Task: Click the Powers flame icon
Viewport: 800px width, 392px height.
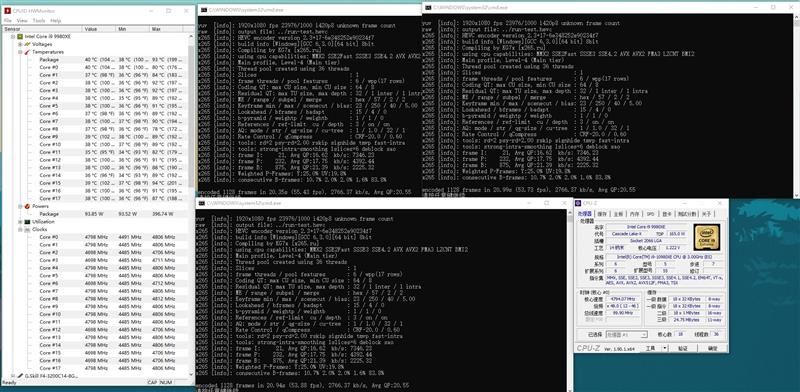Action: 27,206
